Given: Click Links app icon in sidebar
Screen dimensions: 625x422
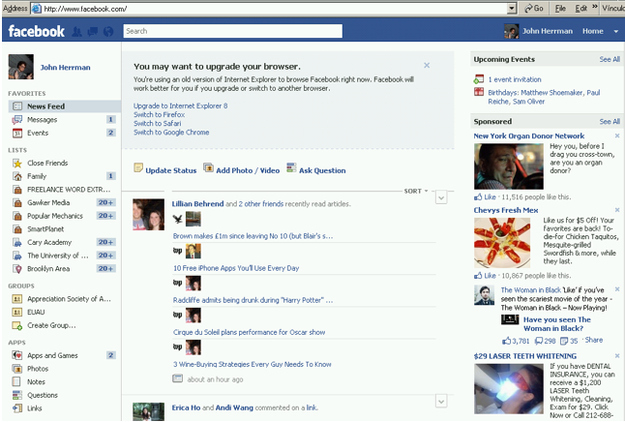Looking at the screenshot, I should click(x=17, y=408).
